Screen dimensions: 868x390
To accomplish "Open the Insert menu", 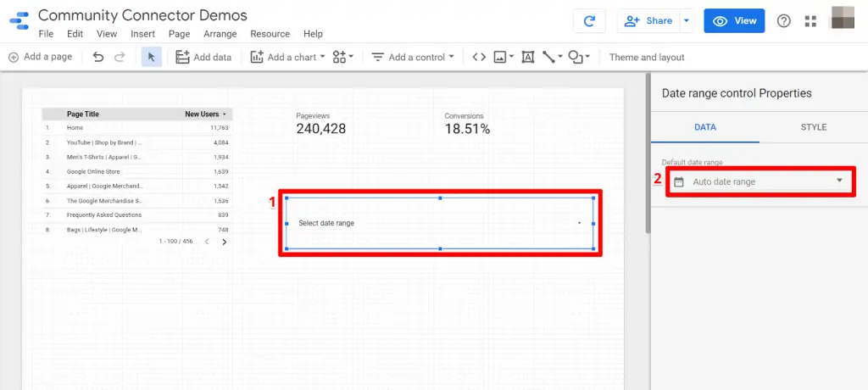I will pos(142,34).
